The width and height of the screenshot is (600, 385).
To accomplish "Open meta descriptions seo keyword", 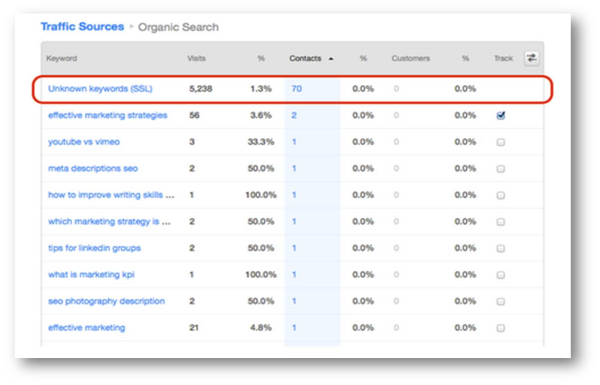I will 93,168.
